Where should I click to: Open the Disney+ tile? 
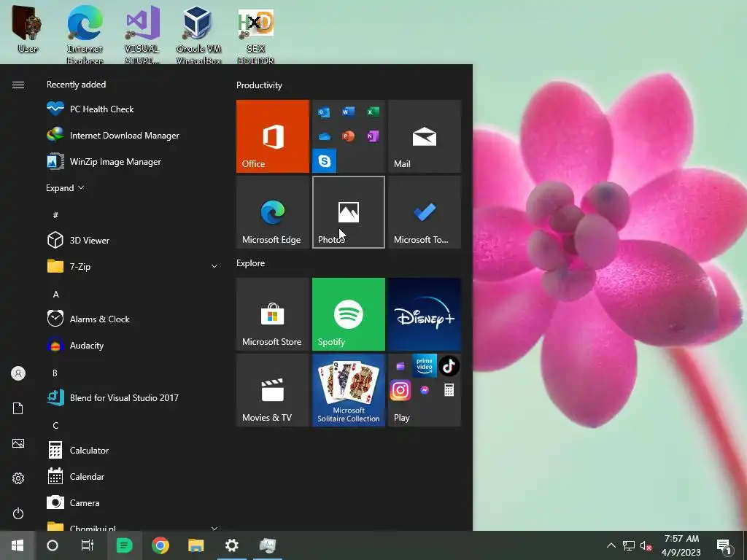click(x=425, y=314)
